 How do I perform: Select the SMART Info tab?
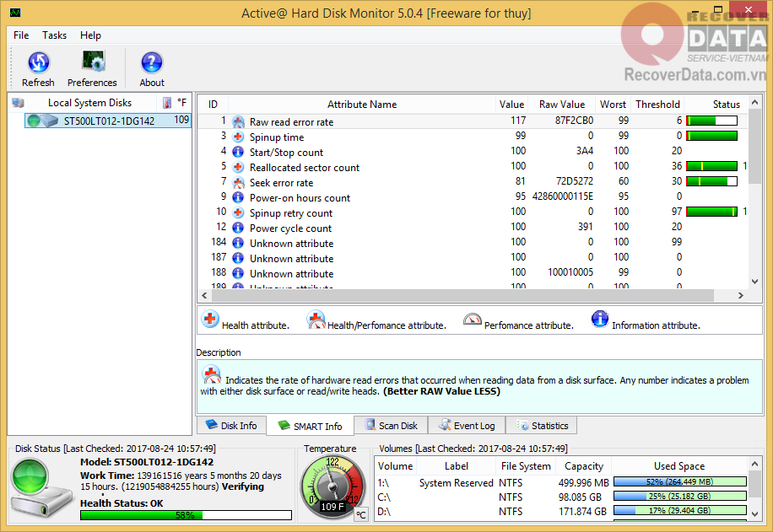click(x=310, y=426)
